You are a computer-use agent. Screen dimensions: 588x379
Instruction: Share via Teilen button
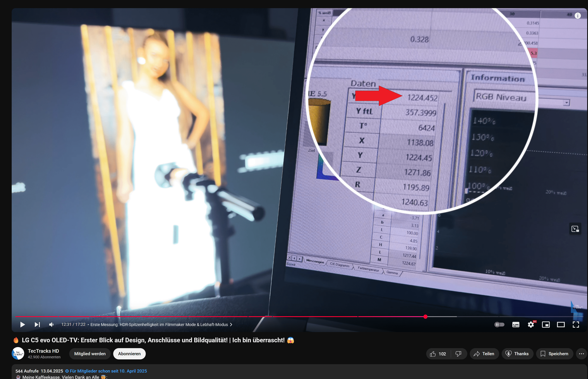click(484, 354)
